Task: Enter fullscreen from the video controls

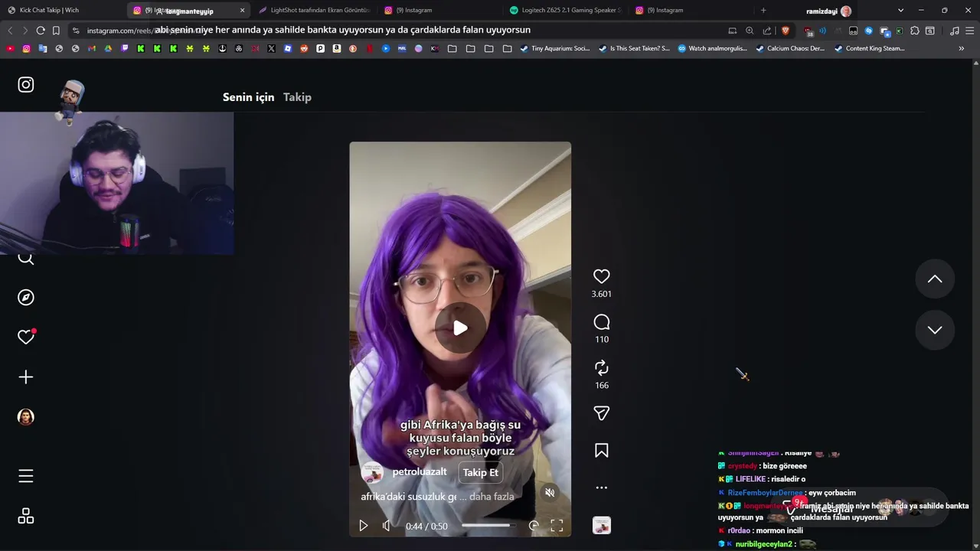Action: pyautogui.click(x=557, y=526)
